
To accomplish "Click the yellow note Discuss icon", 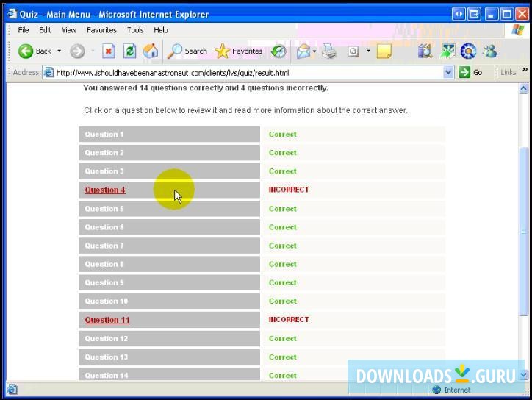I will 384,51.
